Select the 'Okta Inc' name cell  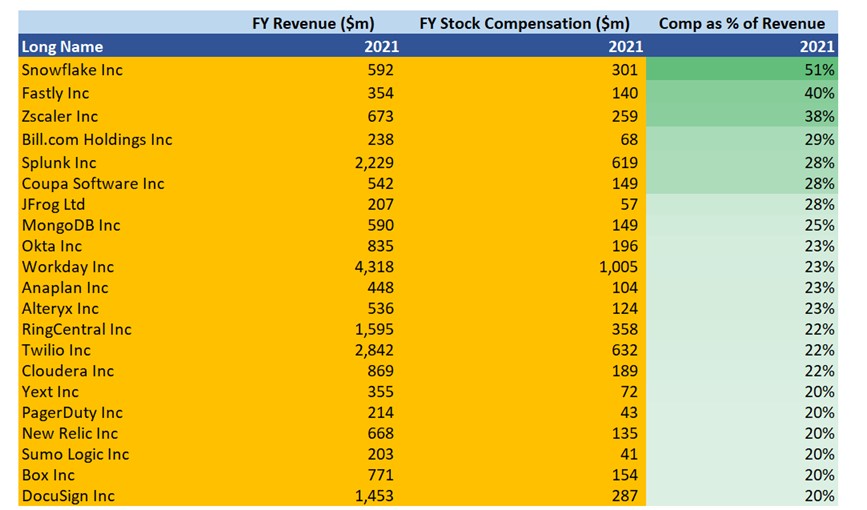[x=51, y=246]
